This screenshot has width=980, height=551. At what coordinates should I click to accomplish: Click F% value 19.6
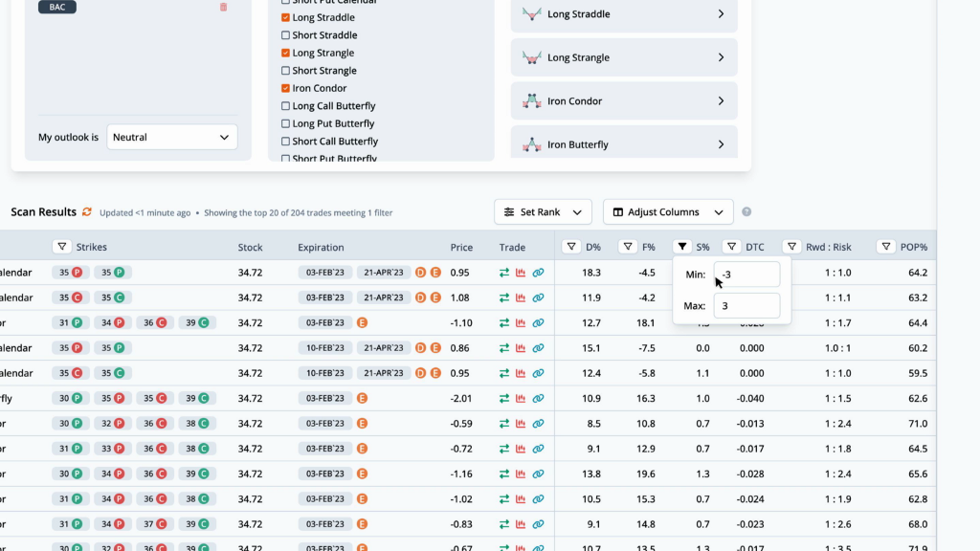[646, 474]
